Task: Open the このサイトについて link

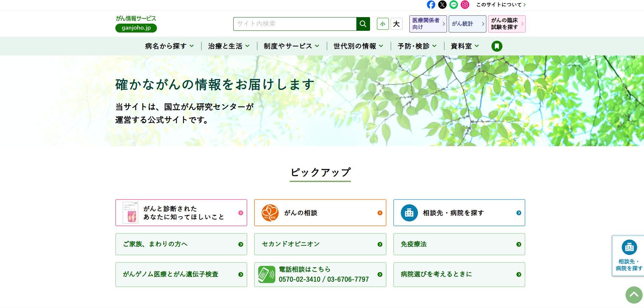Action: (501, 5)
